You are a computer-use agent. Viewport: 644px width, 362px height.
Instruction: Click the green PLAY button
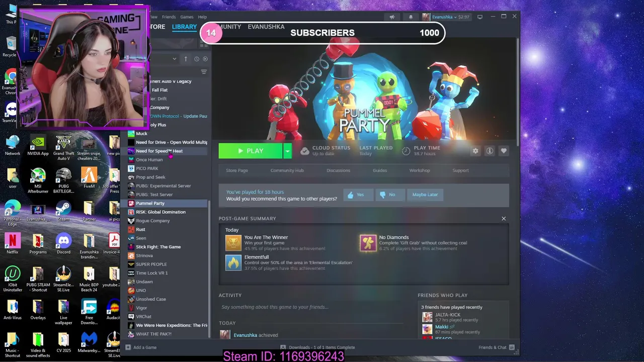(251, 151)
